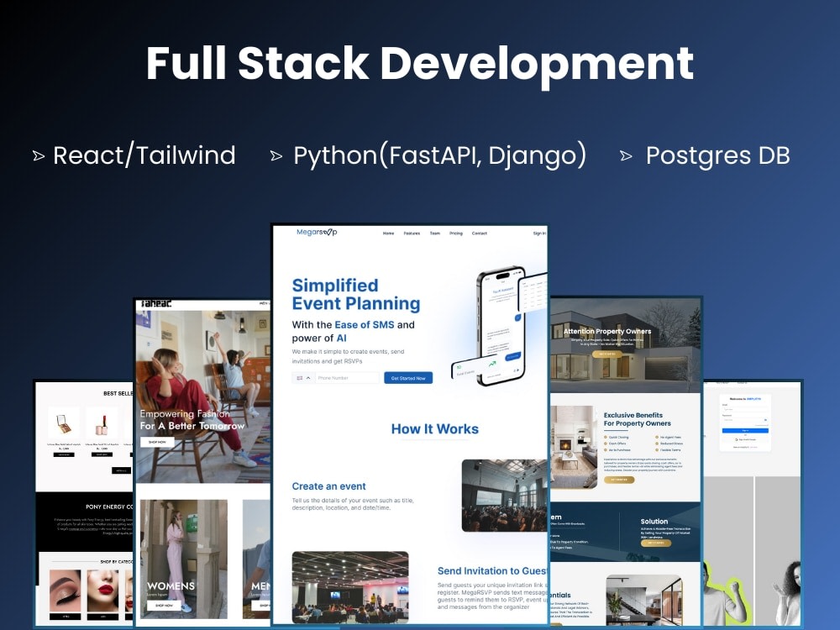The width and height of the screenshot is (840, 630).
Task: Focus the Email field in the login card
Action: (x=745, y=409)
